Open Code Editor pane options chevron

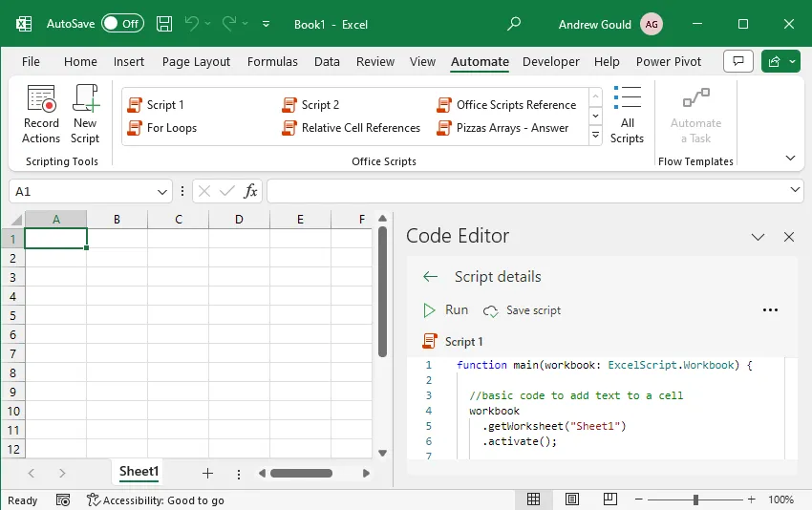(x=758, y=237)
